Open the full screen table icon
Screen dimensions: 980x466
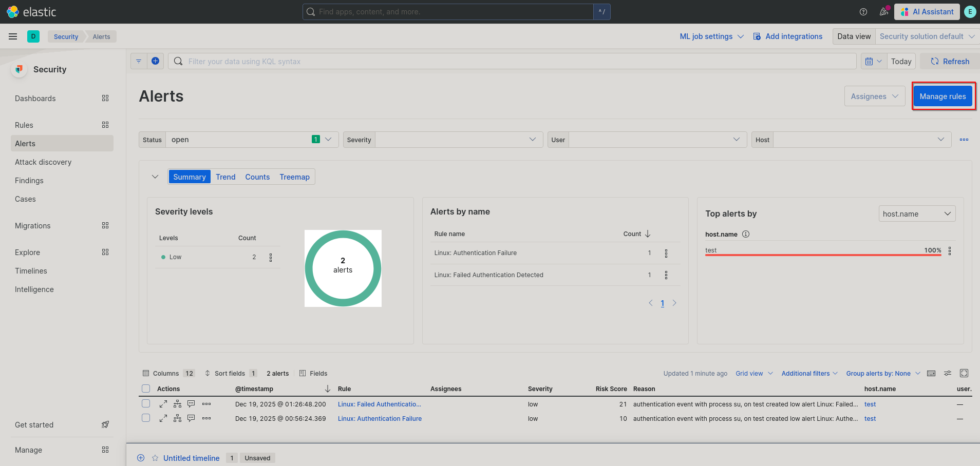click(x=964, y=373)
